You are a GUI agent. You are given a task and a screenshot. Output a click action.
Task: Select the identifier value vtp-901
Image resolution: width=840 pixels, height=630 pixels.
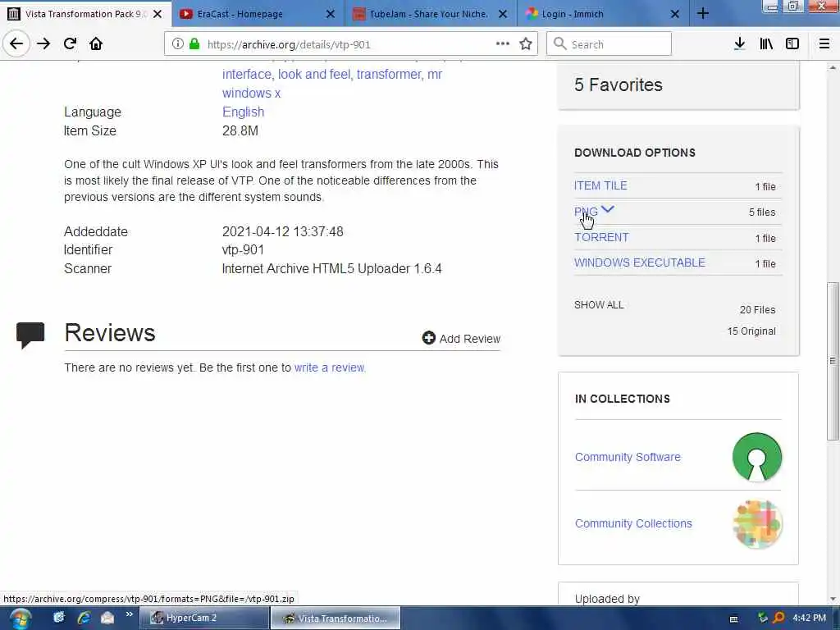243,249
